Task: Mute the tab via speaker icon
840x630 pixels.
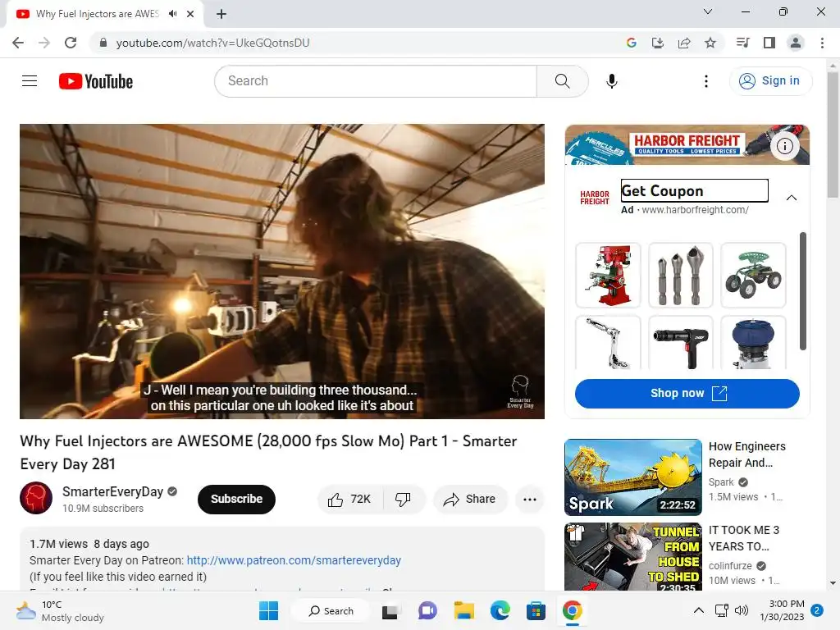Action: point(172,14)
